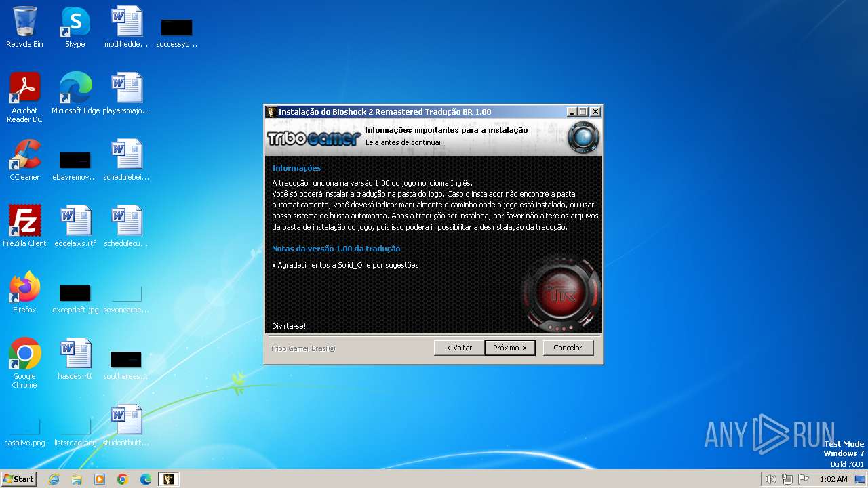Viewport: 868px width, 488px height.
Task: Click the Notas da versão 1.00 heading
Action: [336, 249]
